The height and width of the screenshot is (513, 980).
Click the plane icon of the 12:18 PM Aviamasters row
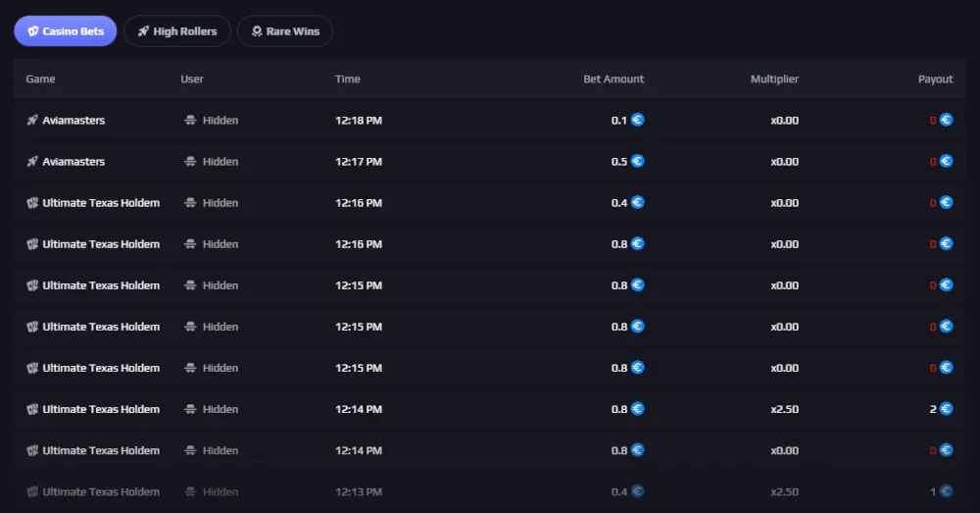pyautogui.click(x=32, y=120)
